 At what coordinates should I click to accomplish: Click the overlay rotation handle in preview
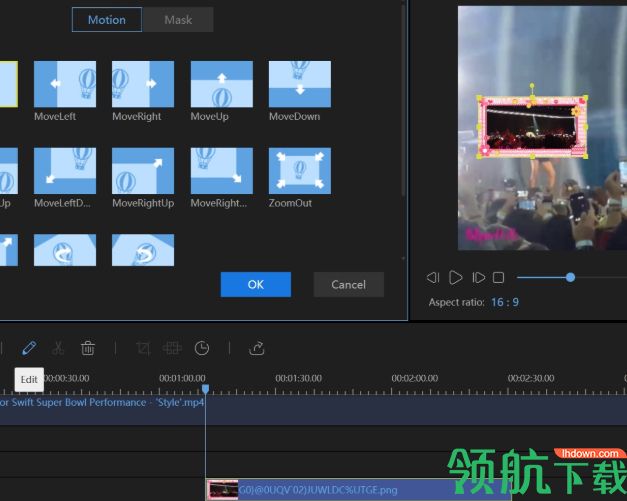tap(532, 86)
